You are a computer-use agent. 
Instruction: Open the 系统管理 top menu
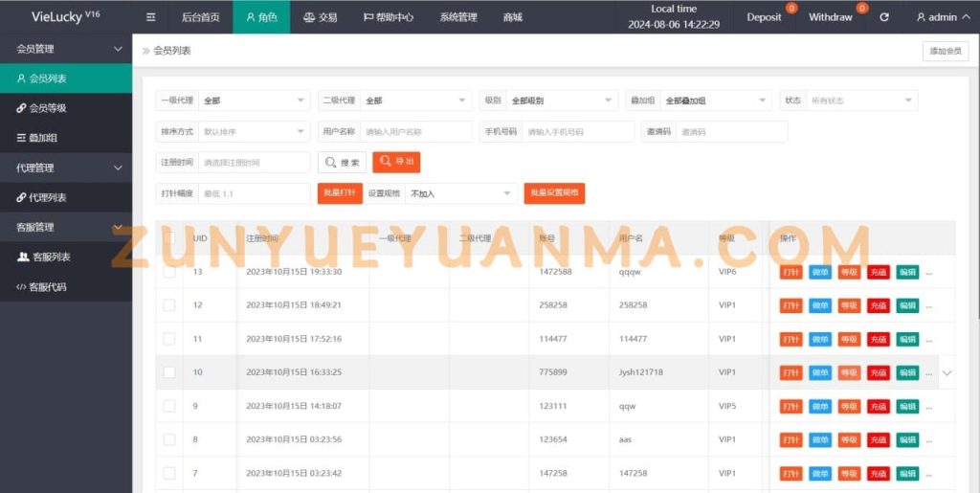458,17
